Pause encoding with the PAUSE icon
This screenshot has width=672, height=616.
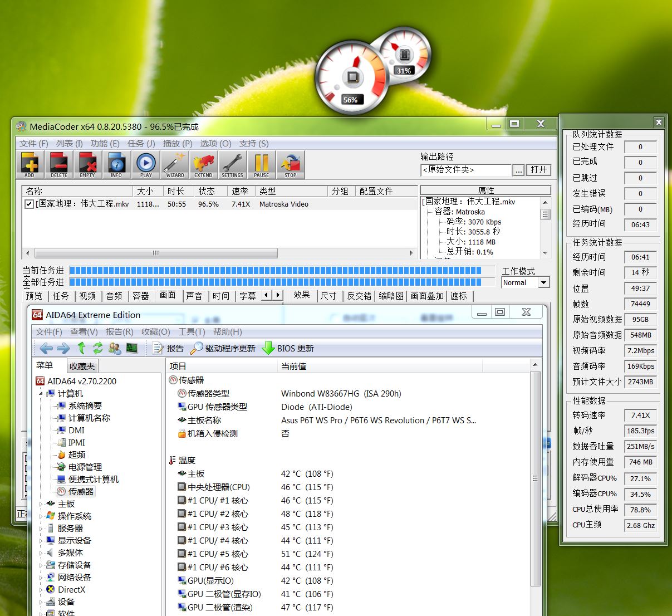coord(261,165)
